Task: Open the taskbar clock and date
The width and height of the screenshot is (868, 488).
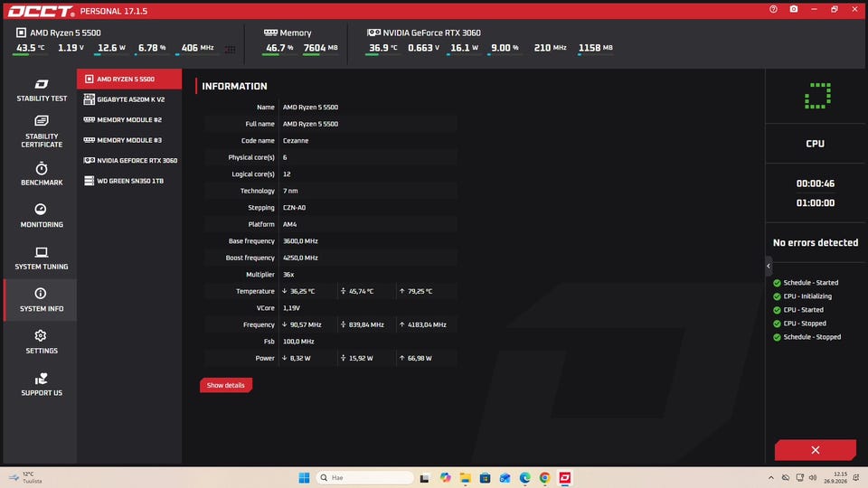Action: (x=835, y=477)
